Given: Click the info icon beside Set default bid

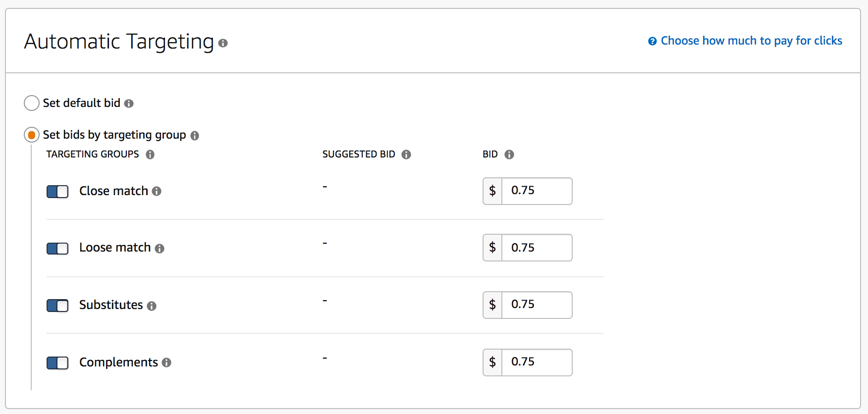Looking at the screenshot, I should (x=130, y=103).
